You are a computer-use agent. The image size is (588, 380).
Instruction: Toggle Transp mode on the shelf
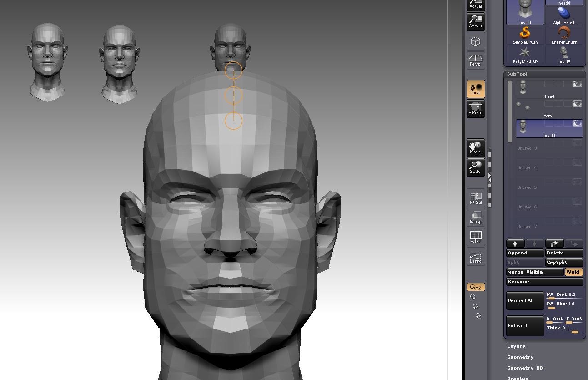(x=475, y=217)
